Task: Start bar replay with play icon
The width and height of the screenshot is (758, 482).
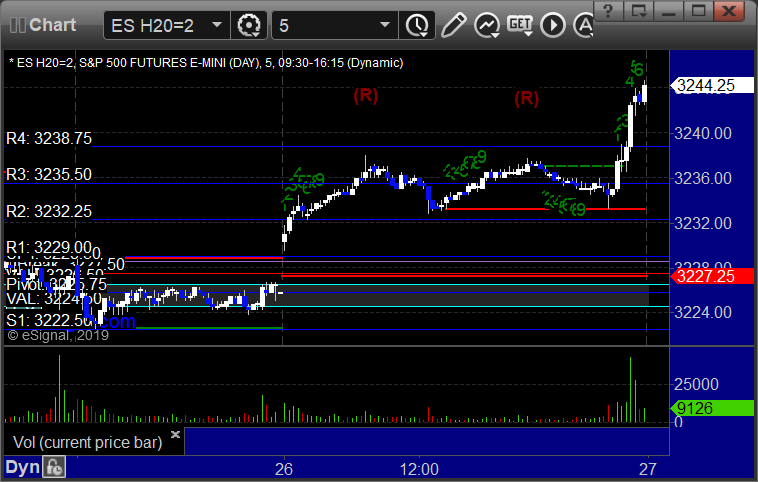Action: [553, 25]
